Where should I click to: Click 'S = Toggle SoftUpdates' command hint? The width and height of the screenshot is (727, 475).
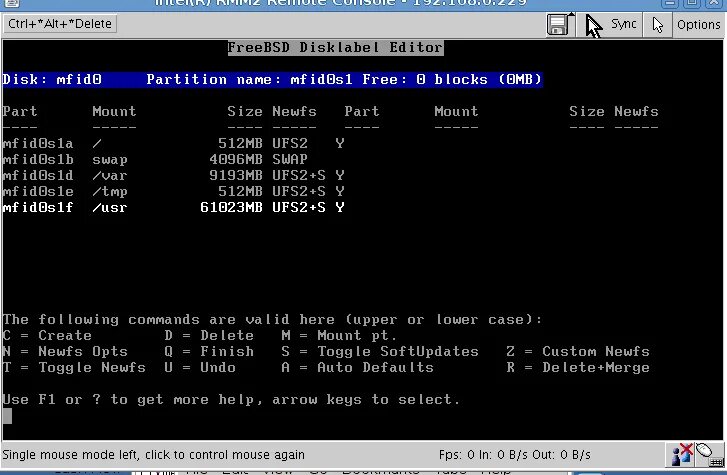pos(380,352)
